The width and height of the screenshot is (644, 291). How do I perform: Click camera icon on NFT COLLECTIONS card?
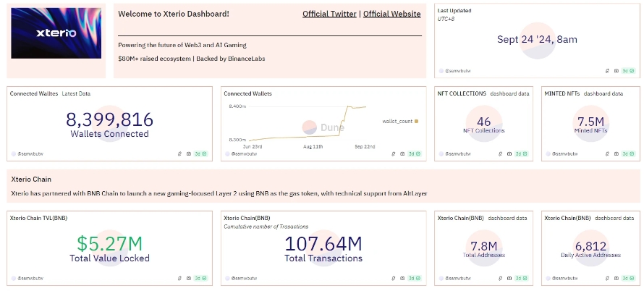[509, 153]
